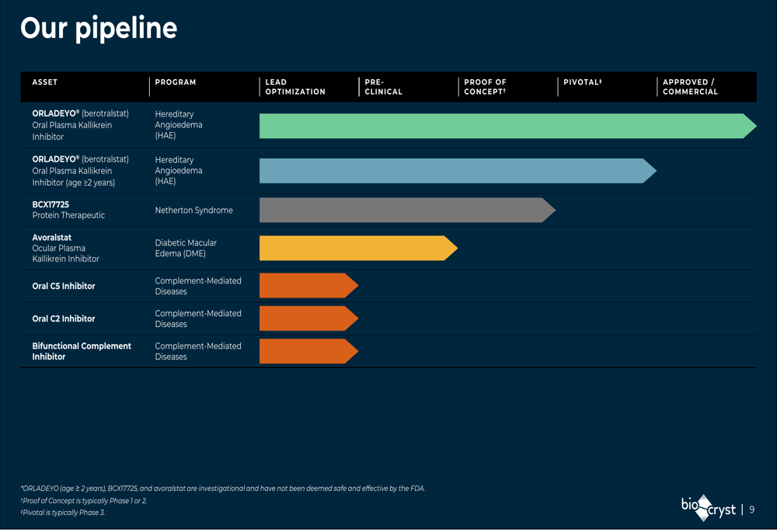Viewport: 777px width, 532px height.
Task: Select the LEAD OPTIMIZATION column header
Action: click(295, 87)
